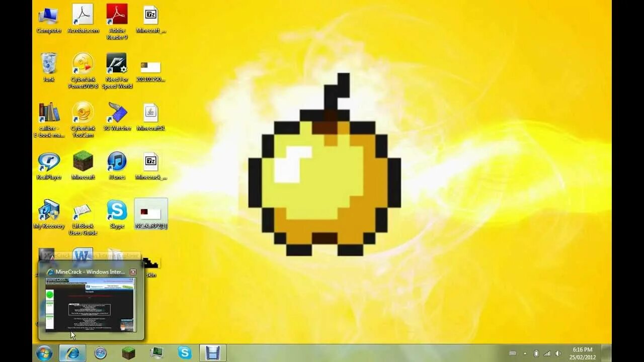
Task: Launch Skype from desktop icon
Action: (x=117, y=215)
